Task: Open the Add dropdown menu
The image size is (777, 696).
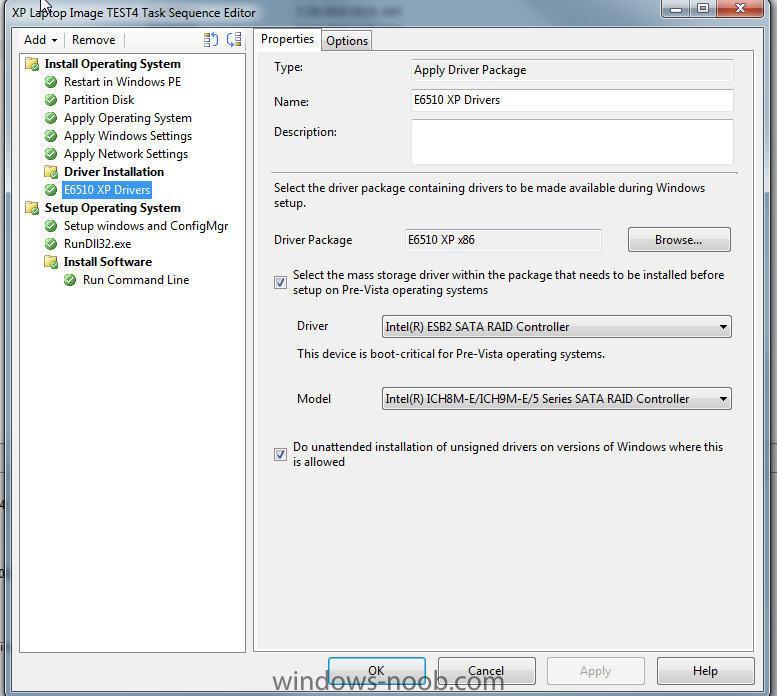Action: [41, 40]
